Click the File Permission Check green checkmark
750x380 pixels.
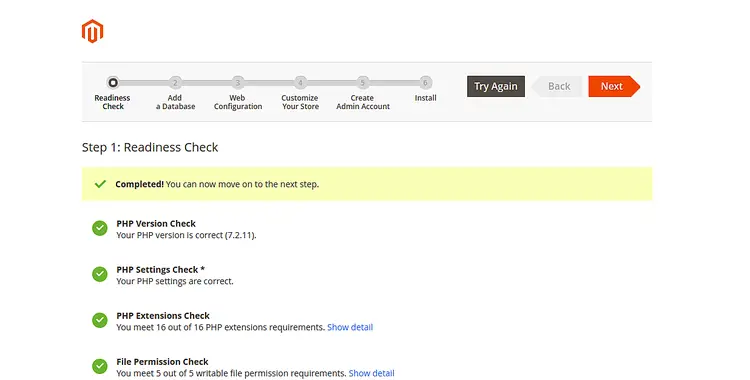(100, 366)
